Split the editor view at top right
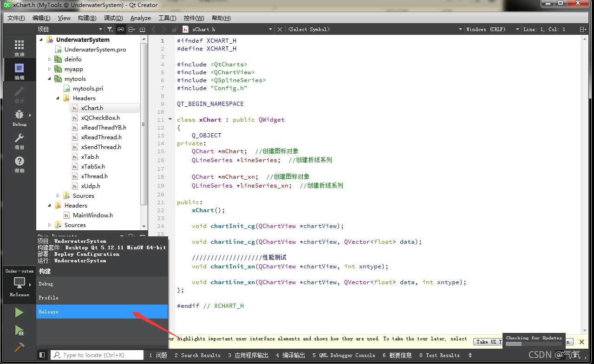 pos(583,29)
